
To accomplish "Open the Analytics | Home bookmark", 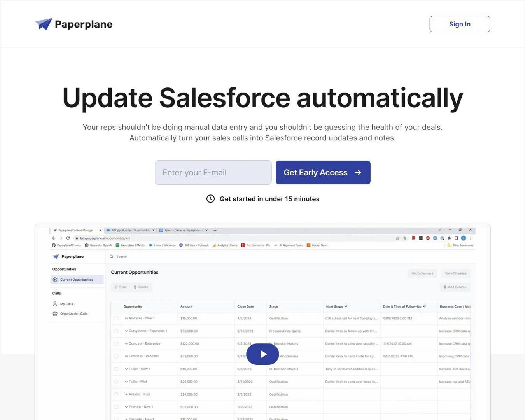I will (x=225, y=245).
